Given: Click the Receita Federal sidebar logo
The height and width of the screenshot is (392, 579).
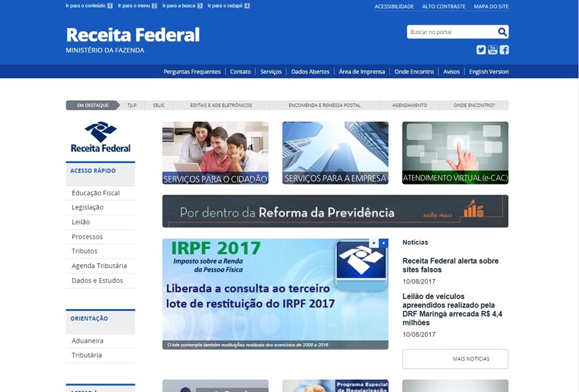Looking at the screenshot, I should click(100, 137).
